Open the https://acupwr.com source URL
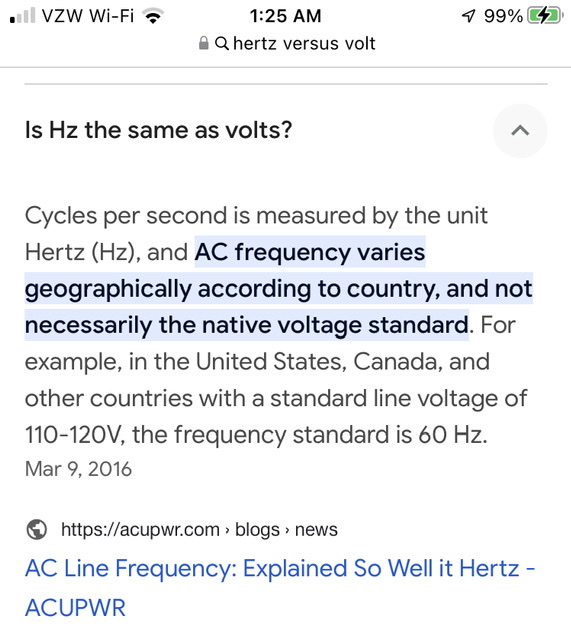 point(140,529)
